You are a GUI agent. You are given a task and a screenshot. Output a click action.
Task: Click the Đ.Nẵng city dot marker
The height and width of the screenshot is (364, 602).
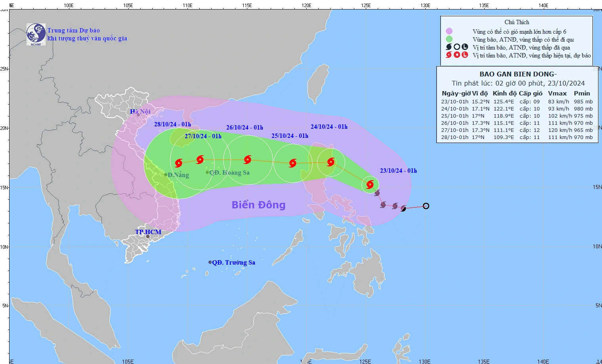point(166,175)
